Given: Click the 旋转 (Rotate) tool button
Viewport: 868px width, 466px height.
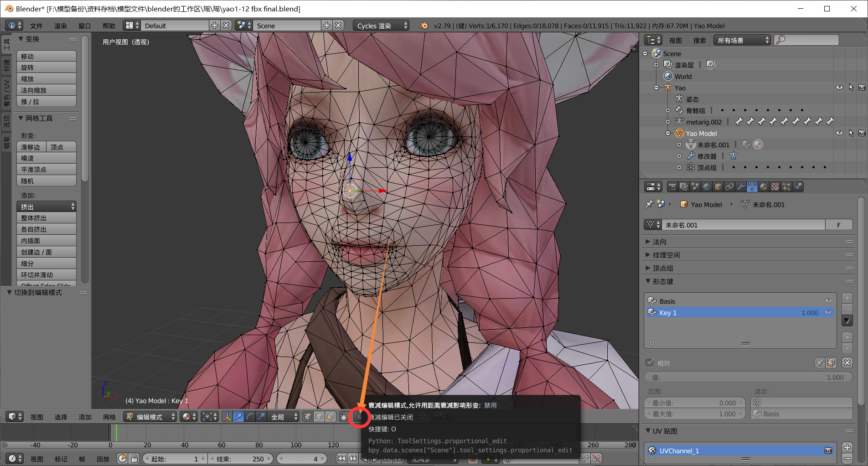Looking at the screenshot, I should pos(46,67).
